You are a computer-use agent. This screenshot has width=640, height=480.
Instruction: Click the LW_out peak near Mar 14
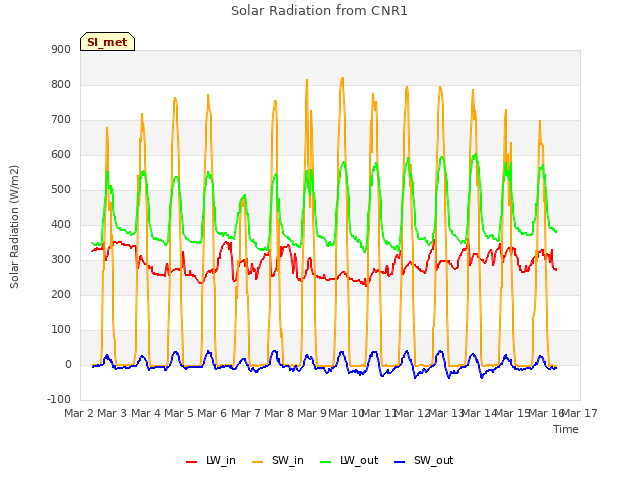tap(476, 154)
